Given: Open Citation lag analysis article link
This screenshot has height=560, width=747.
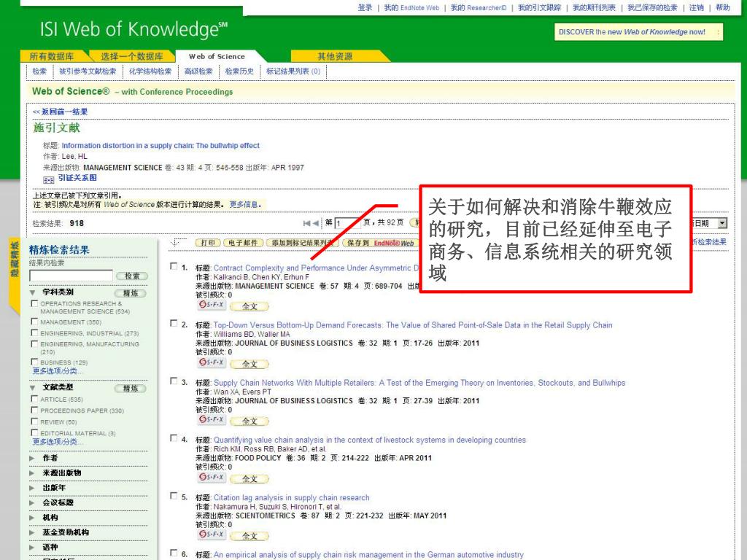Looking at the screenshot, I should point(292,497).
